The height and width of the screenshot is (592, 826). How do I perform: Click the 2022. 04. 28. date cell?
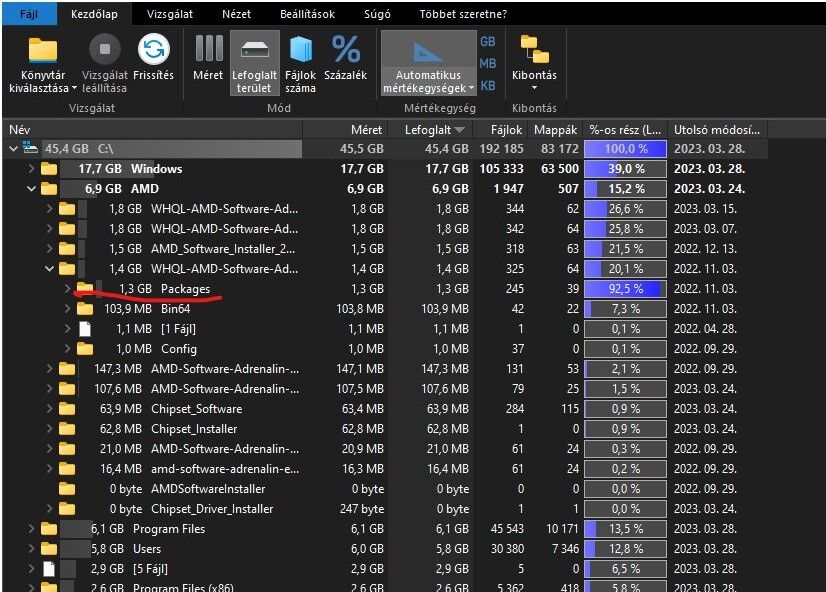(x=705, y=329)
